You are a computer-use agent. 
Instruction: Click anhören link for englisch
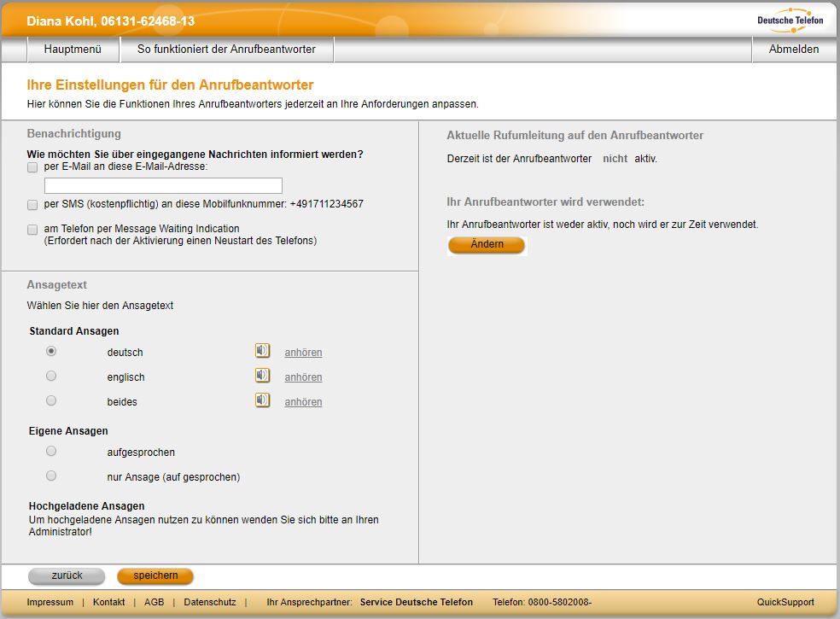(303, 377)
